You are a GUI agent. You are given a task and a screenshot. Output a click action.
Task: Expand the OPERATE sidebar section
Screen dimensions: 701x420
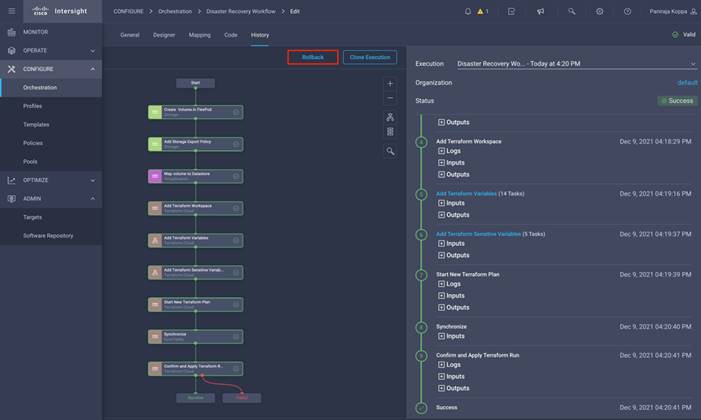click(51, 51)
